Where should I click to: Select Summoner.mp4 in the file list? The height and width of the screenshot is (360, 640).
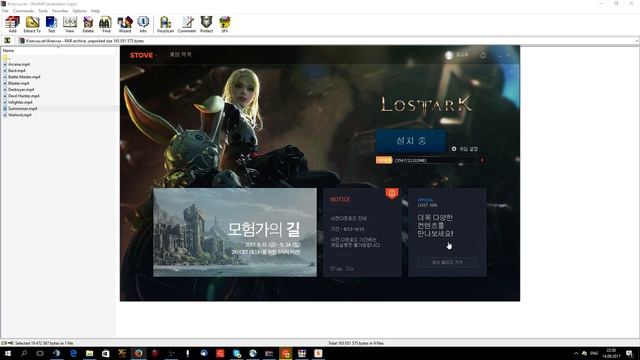22,109
